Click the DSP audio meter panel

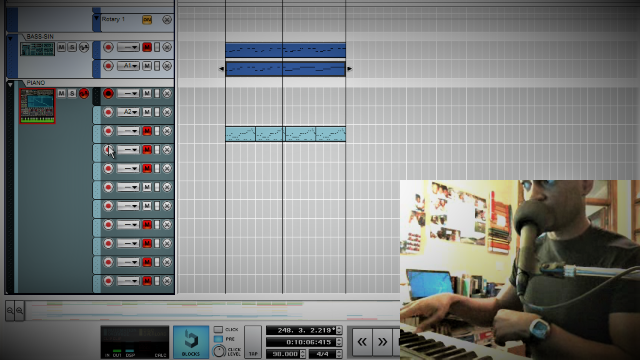[x=135, y=342]
